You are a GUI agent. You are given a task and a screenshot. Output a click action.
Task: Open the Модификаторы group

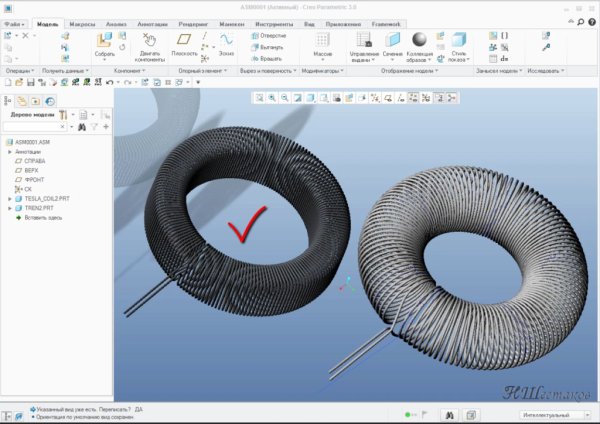click(323, 71)
